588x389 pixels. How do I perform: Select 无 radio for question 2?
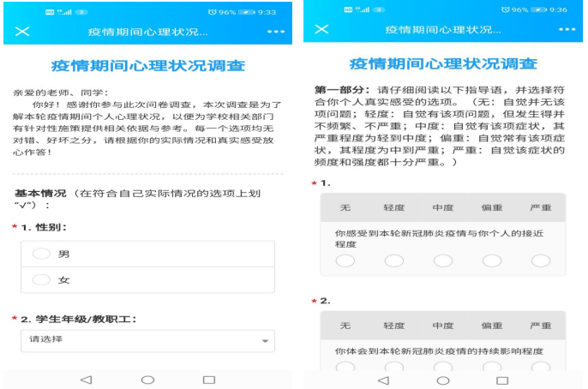[345, 368]
